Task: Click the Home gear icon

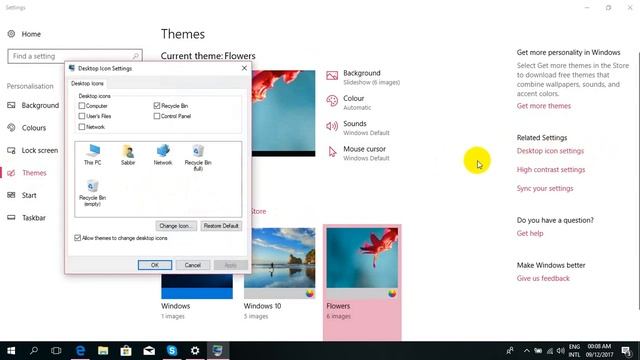Action: point(11,34)
